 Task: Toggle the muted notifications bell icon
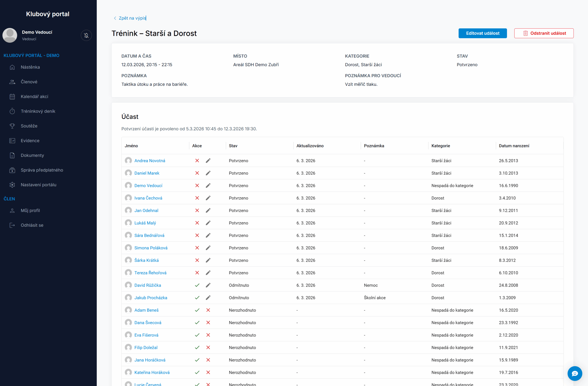click(86, 35)
